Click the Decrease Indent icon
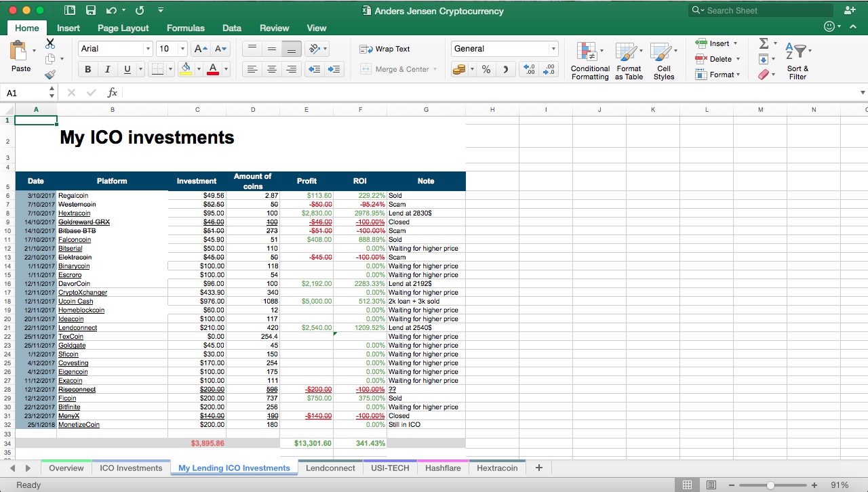Screen dimensions: 868x492 314,69
